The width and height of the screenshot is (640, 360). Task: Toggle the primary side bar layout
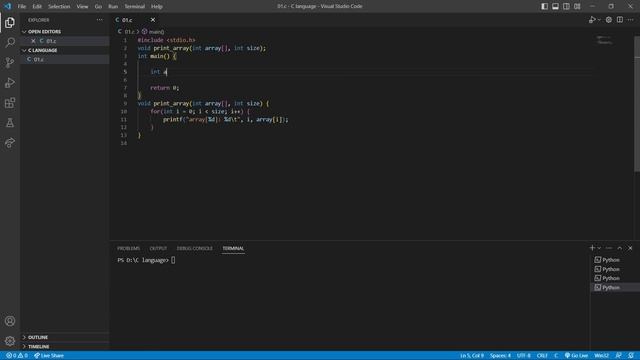point(544,6)
